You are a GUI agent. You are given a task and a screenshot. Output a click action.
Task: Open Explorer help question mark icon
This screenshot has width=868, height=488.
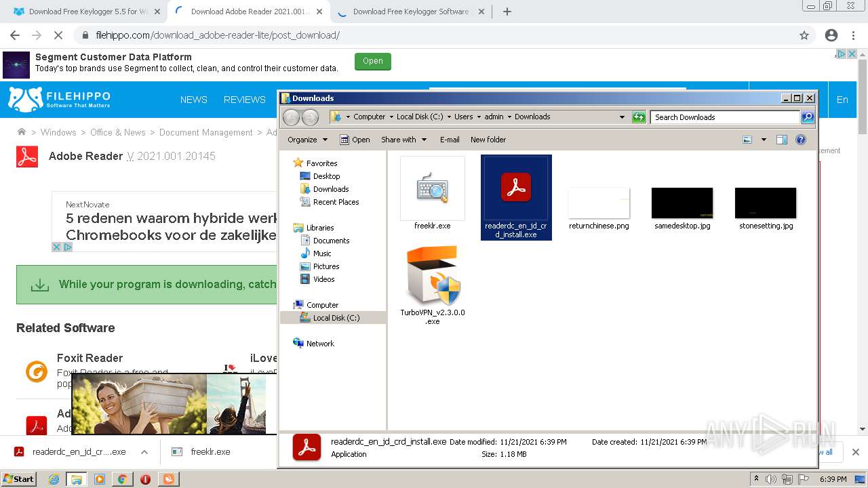point(801,140)
